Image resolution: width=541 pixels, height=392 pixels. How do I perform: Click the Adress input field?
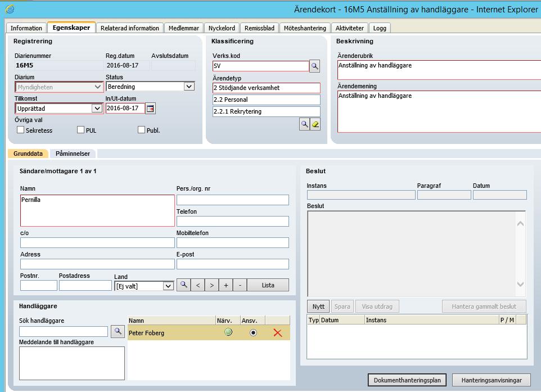coord(97,264)
